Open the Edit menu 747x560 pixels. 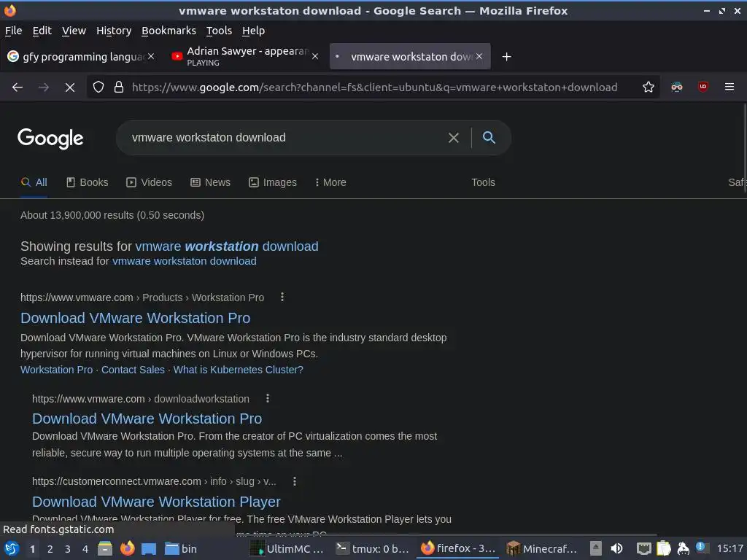pyautogui.click(x=42, y=31)
